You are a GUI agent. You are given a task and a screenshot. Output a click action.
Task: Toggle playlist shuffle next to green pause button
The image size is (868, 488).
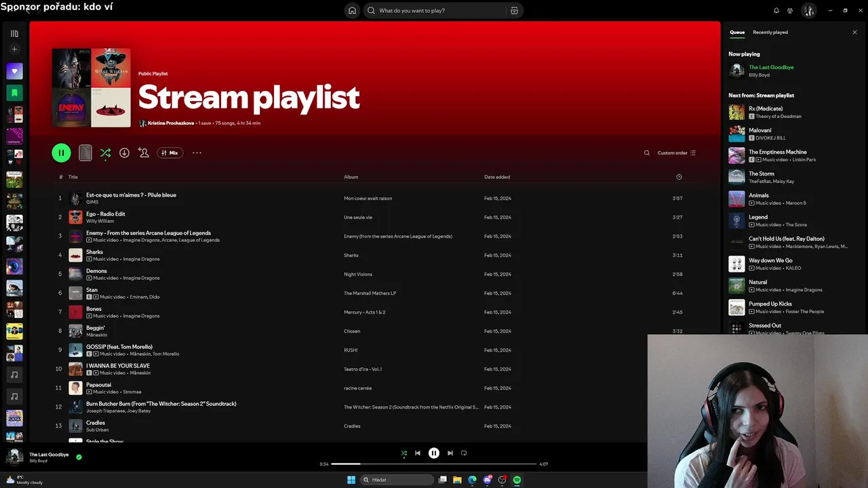pos(105,153)
